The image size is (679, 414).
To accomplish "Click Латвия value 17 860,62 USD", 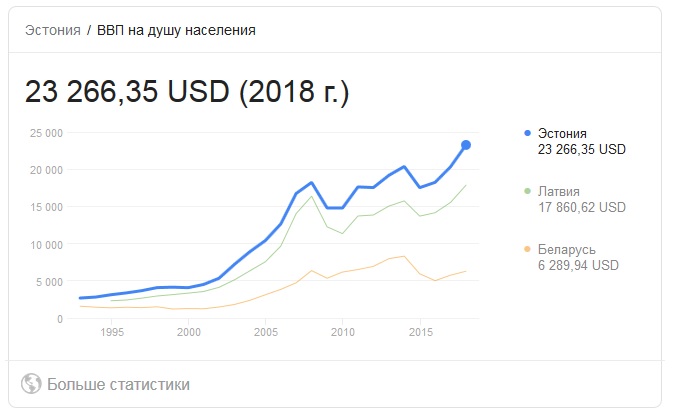I will 582,207.
